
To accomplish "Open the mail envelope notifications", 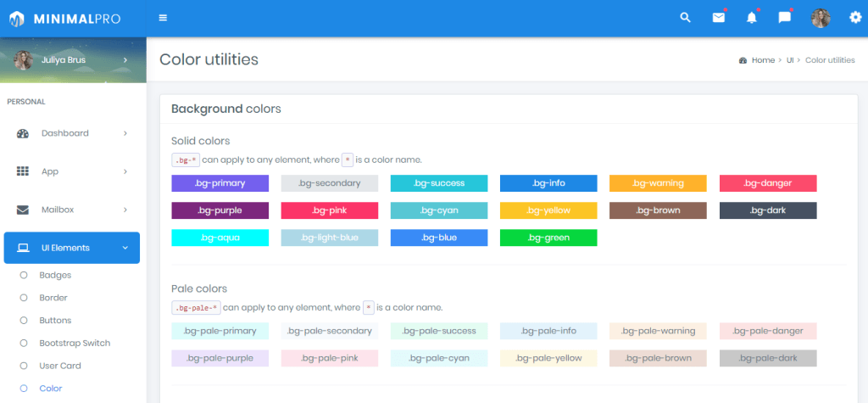I will tap(719, 18).
